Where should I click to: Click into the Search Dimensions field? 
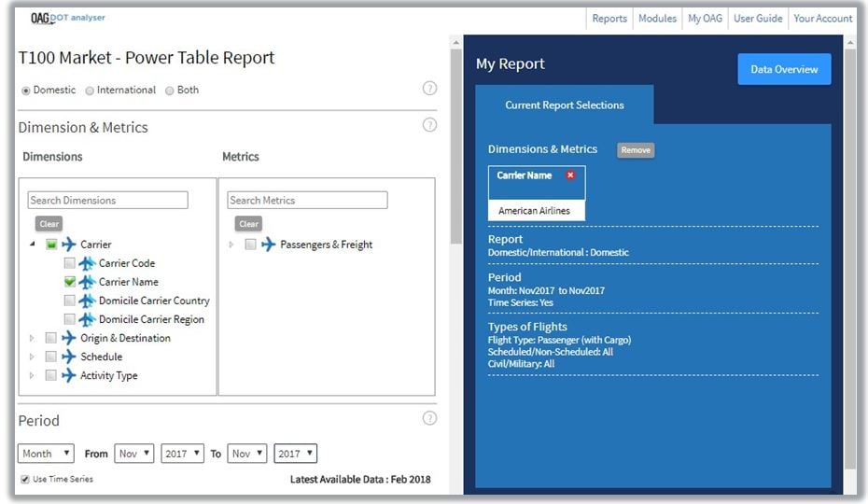107,200
